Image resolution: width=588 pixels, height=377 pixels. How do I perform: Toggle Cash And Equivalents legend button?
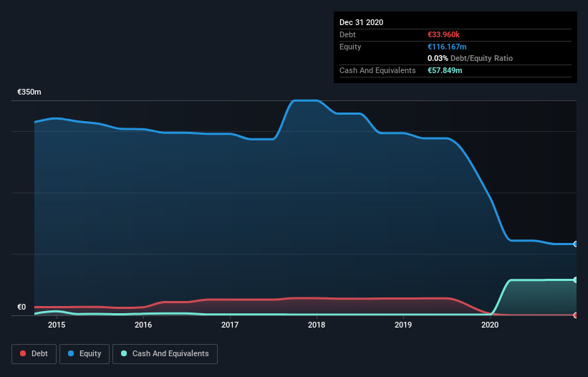click(x=165, y=354)
